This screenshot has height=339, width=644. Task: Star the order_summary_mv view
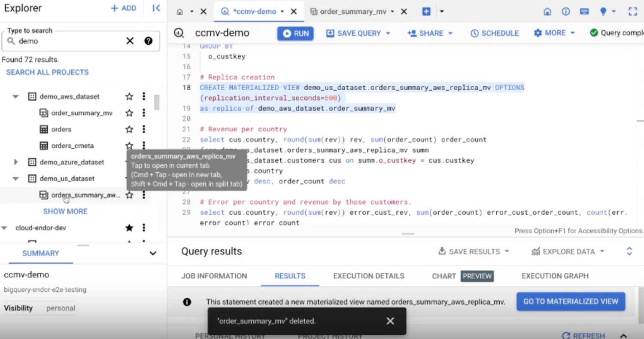pos(129,113)
